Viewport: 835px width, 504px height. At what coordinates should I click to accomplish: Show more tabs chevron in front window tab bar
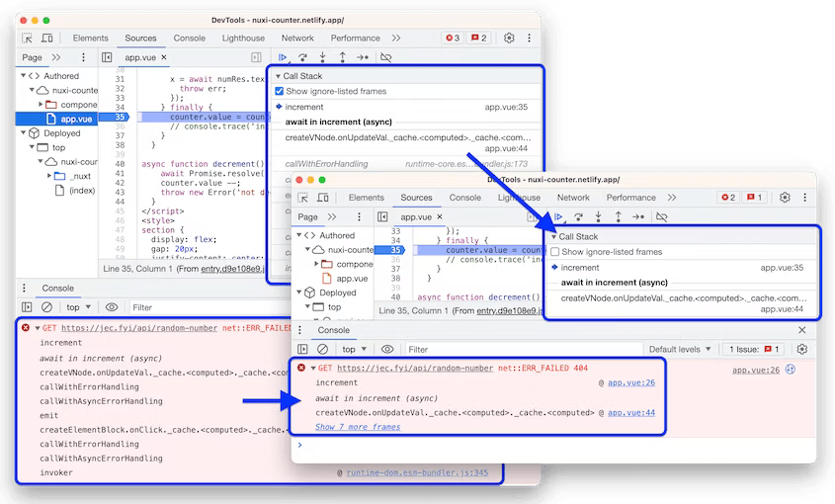coord(672,197)
